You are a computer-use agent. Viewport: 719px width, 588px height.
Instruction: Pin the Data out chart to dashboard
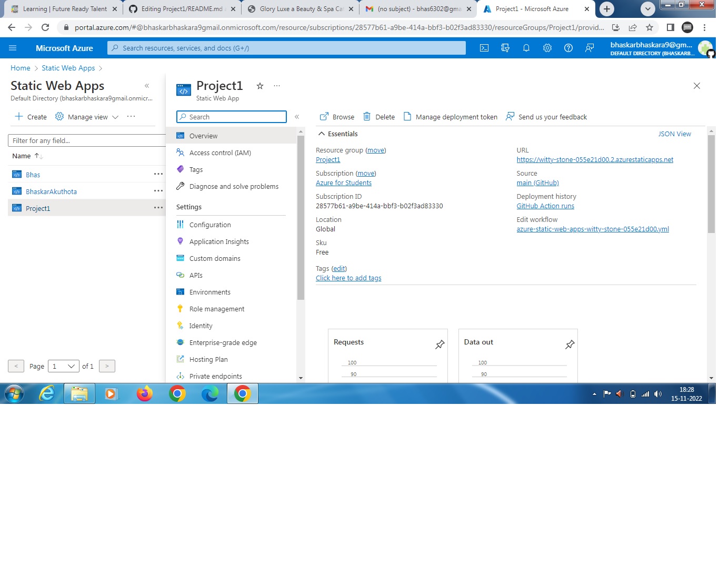[x=570, y=344]
